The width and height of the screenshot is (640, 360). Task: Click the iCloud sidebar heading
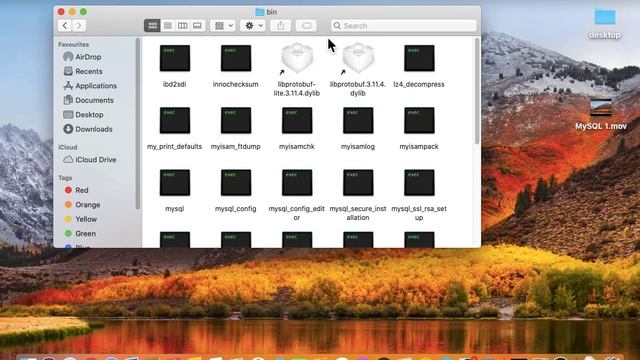[67, 147]
